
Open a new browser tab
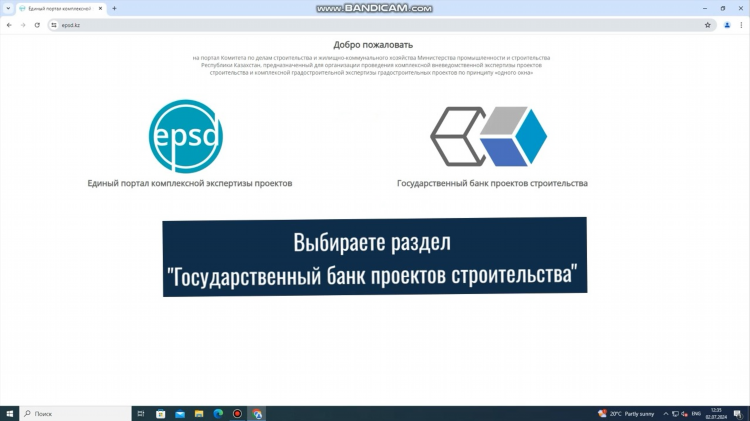pyautogui.click(x=114, y=9)
